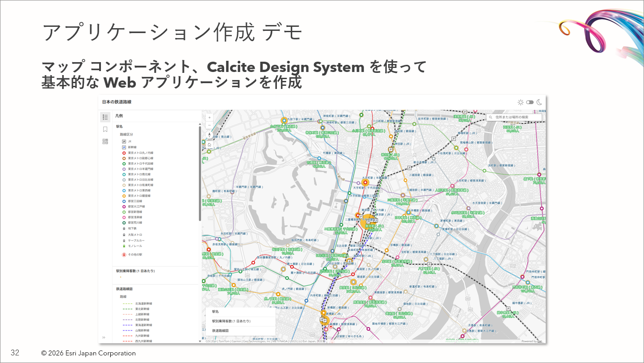This screenshot has width=644, height=363.
Task: Click the 路線区分 subheading in the legend
Action: coord(126,135)
